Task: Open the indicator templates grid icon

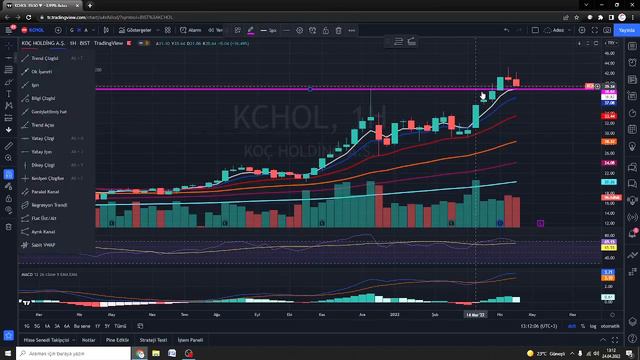Action: pos(168,30)
